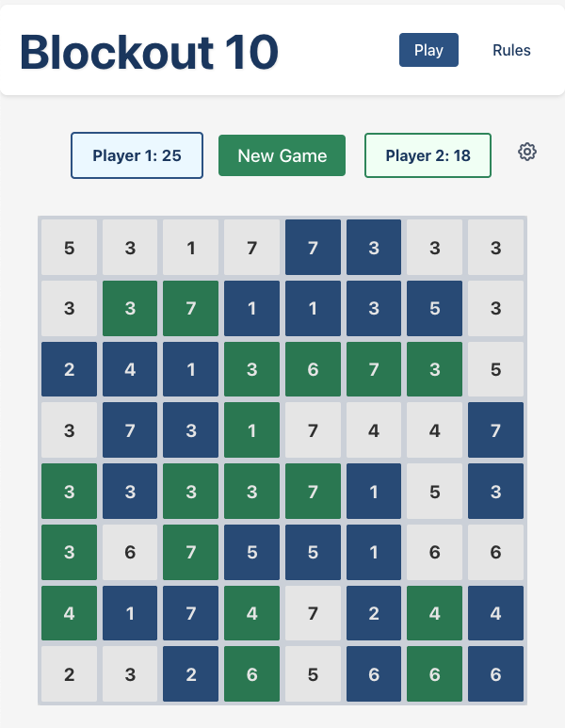Select the only green 1 tile
The image size is (565, 728).
251,430
